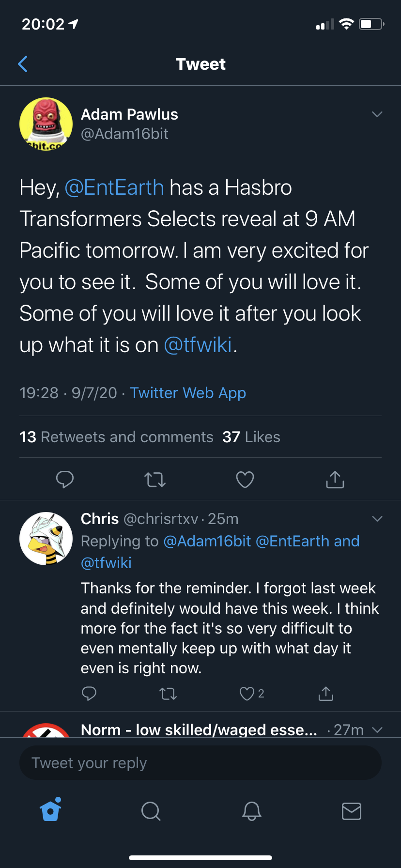Share the main tweet
Image resolution: width=401 pixels, height=868 pixels.
coord(335,480)
